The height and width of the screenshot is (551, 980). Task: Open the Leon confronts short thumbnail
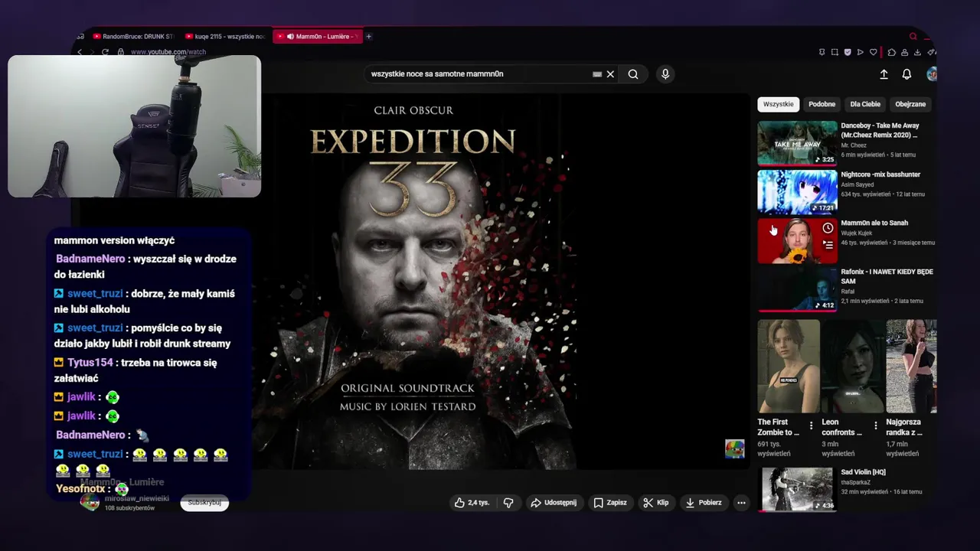(853, 366)
